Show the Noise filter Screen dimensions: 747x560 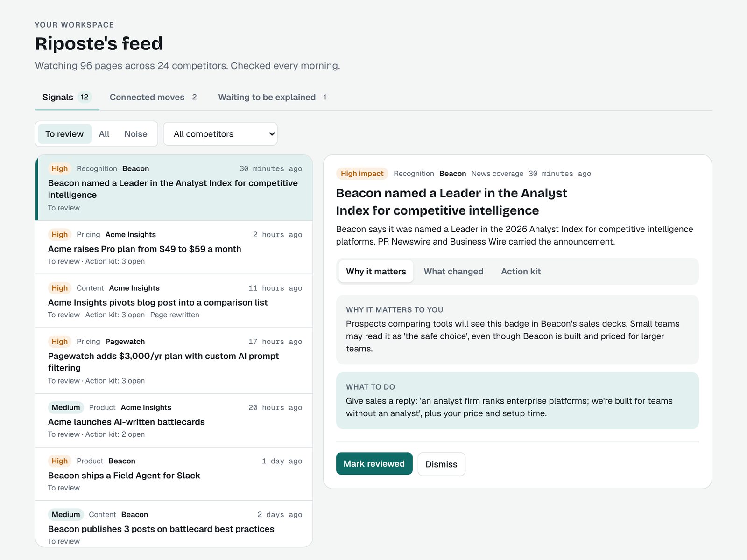[x=136, y=134]
